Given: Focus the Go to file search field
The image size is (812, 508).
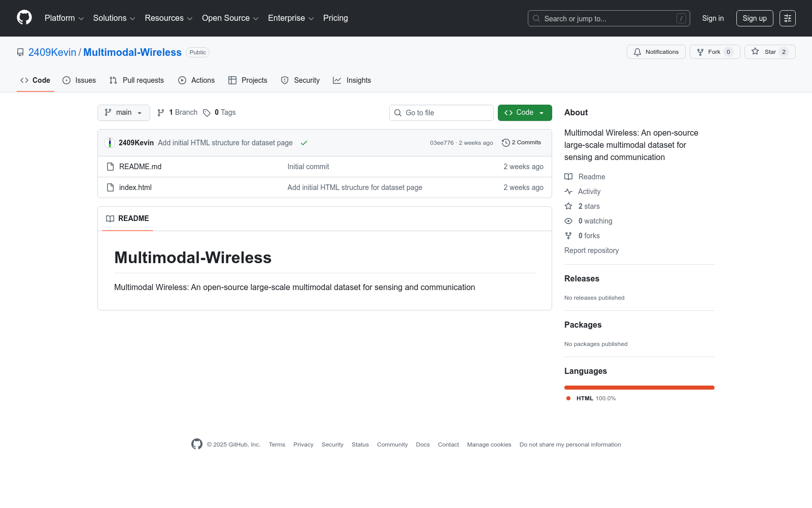Looking at the screenshot, I should tap(442, 113).
